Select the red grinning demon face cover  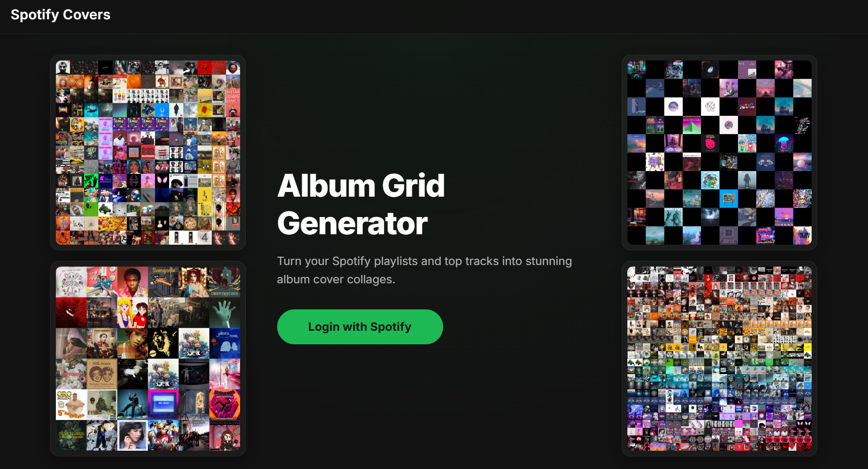click(x=71, y=312)
